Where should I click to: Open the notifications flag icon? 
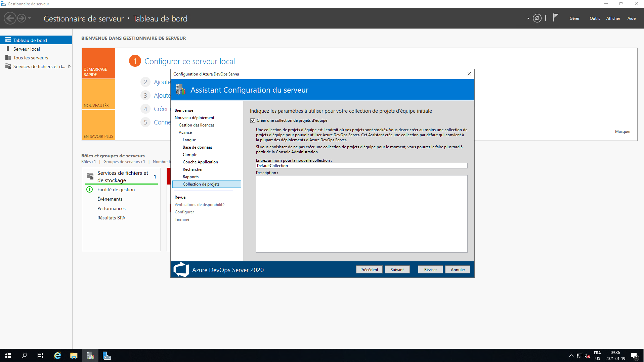555,18
